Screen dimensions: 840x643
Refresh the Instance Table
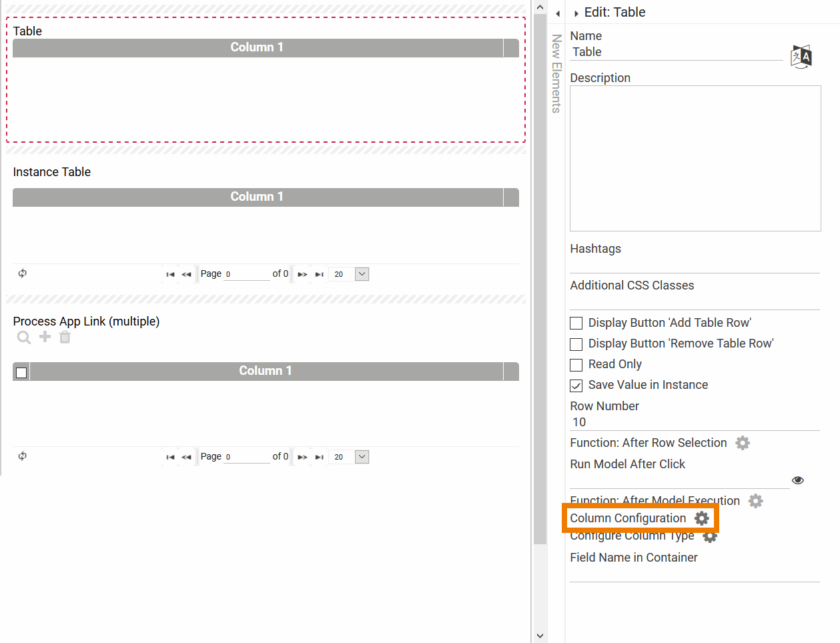pos(22,273)
